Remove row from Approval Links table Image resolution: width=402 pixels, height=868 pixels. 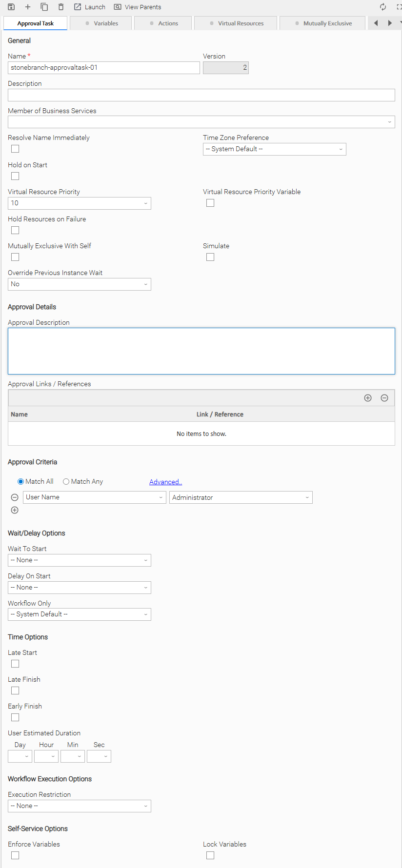(384, 398)
